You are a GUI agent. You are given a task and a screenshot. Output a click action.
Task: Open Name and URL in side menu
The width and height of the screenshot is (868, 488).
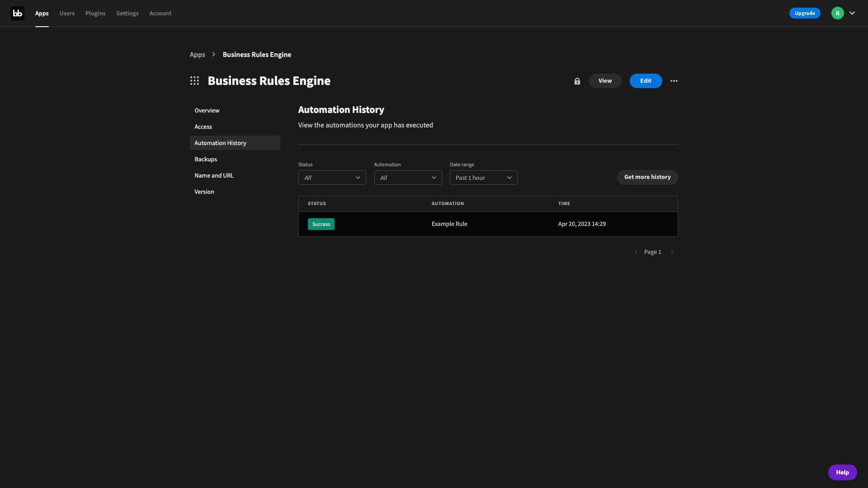tap(235, 175)
